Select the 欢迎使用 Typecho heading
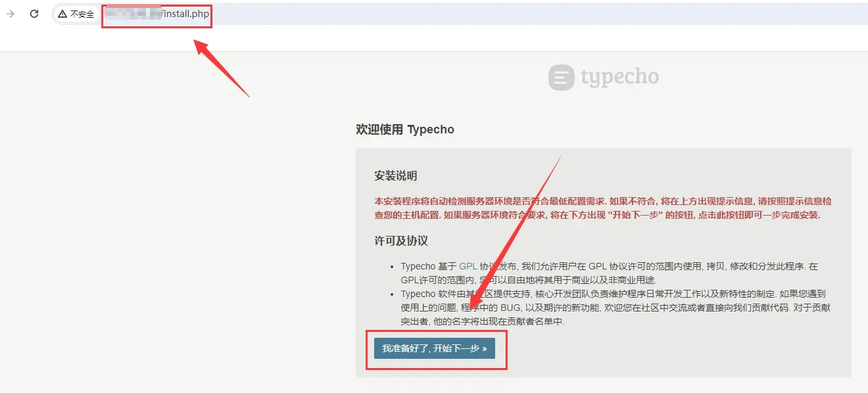Image resolution: width=868 pixels, height=393 pixels. point(405,129)
